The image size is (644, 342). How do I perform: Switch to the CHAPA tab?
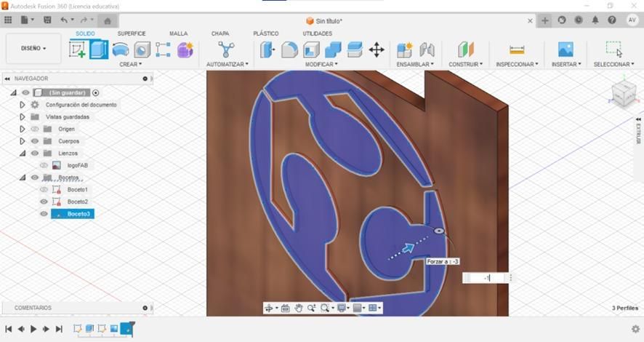coord(220,33)
